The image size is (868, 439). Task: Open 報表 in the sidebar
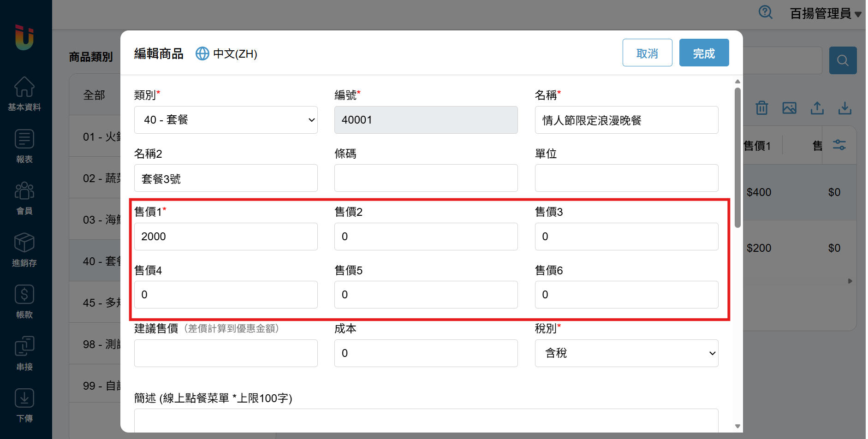pos(24,146)
